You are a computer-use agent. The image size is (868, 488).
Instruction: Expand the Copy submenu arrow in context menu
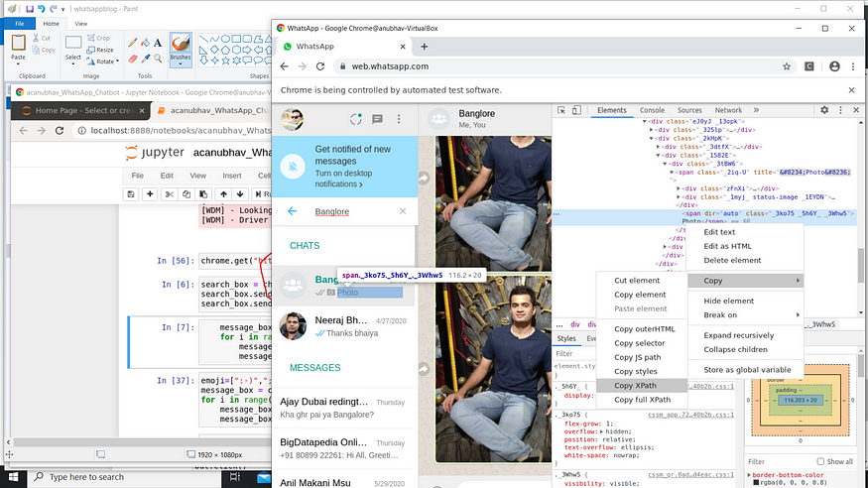click(x=798, y=281)
